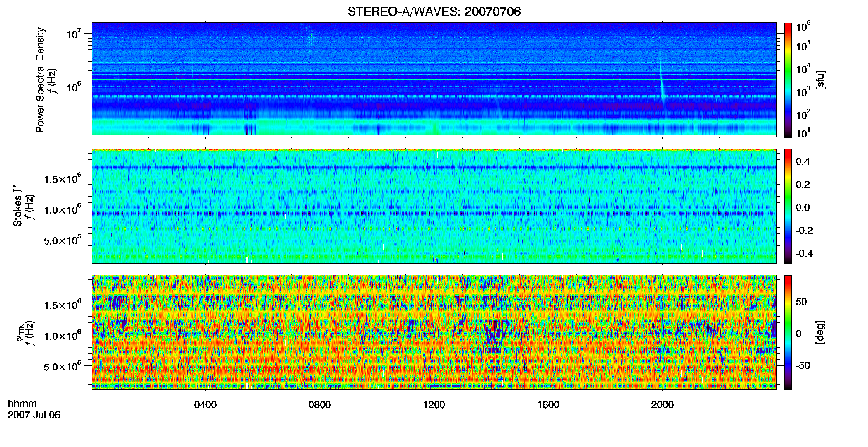The height and width of the screenshot is (447, 868).
Task: Select the "-0.2" Stokes V color bar label
Action: (804, 231)
